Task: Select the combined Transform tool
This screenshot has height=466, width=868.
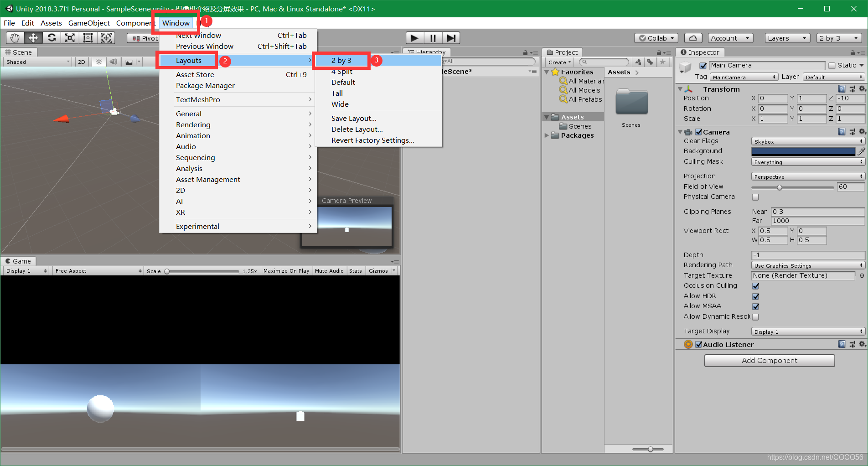Action: click(x=106, y=38)
